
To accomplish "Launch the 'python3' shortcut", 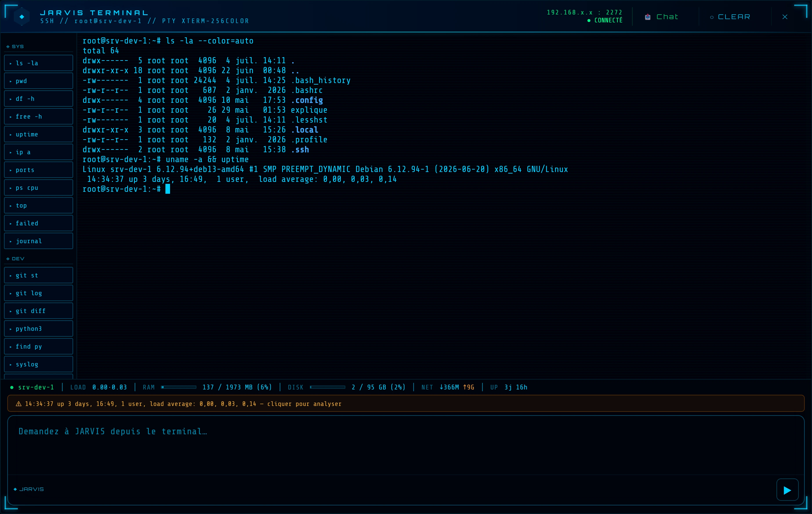I will pos(38,329).
